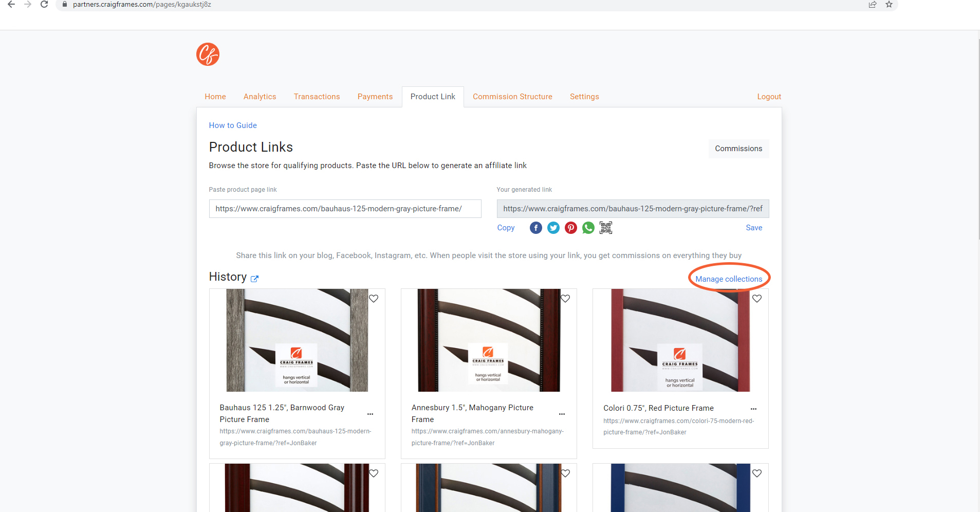Image resolution: width=980 pixels, height=512 pixels.
Task: Generate QR code for link
Action: [606, 228]
